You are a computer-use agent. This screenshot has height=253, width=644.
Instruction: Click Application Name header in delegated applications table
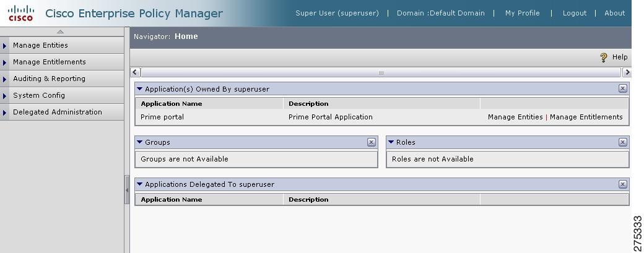tap(172, 200)
